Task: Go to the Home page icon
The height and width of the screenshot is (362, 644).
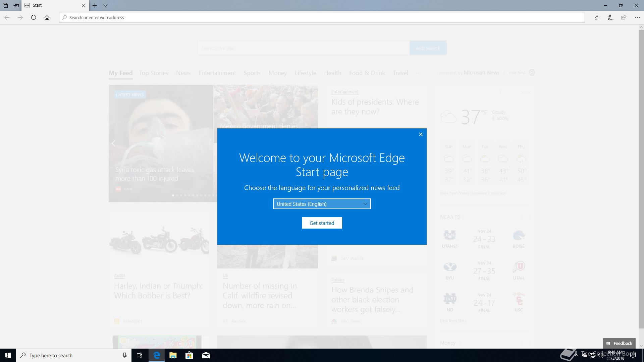Action: (47, 17)
